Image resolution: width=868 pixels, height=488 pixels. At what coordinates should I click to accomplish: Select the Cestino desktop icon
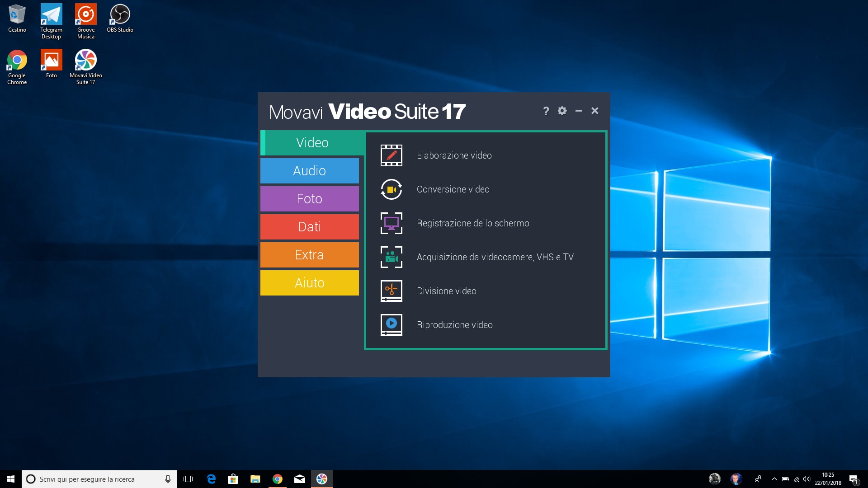point(17,19)
